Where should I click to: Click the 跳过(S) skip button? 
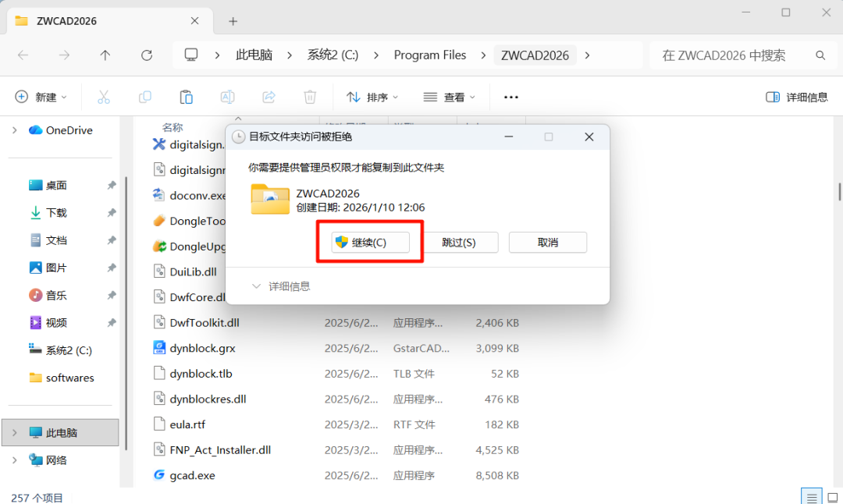[458, 243]
